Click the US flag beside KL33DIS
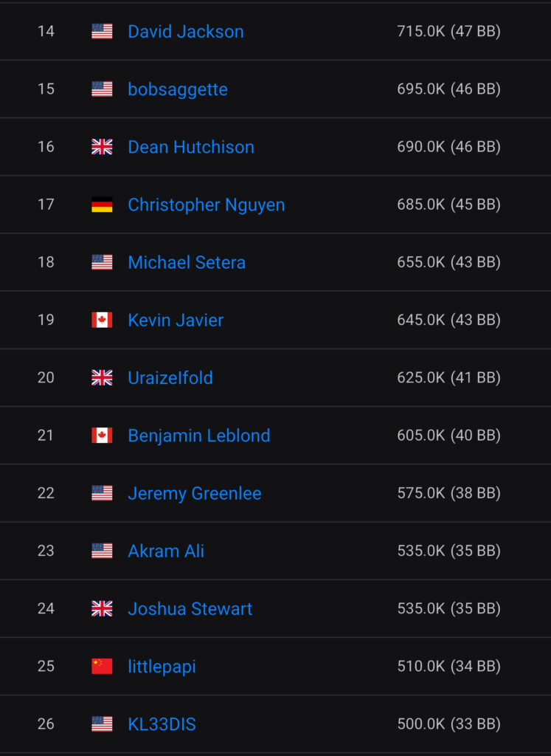The width and height of the screenshot is (551, 756). 102,724
